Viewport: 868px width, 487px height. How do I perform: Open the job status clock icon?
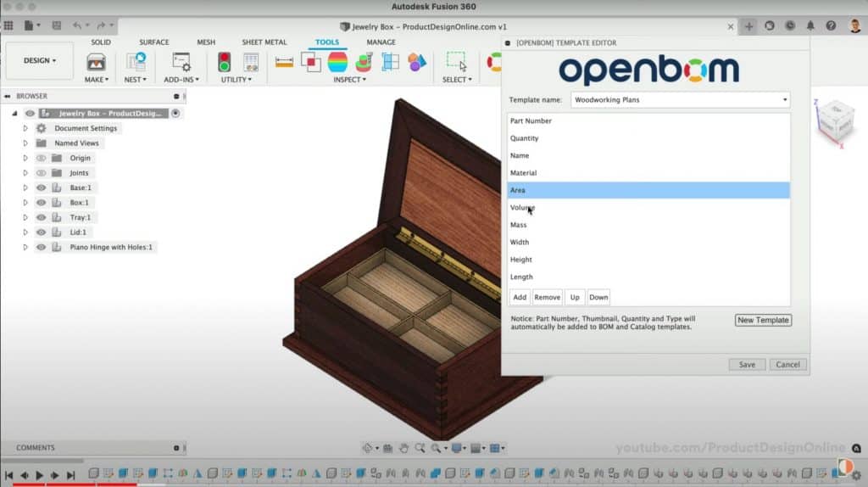point(790,25)
